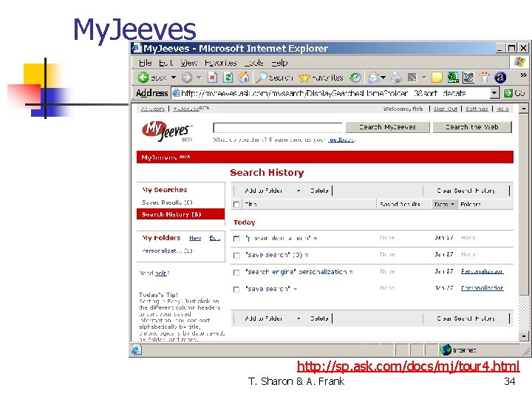Open the Edit menu
Viewport: 532px width, 399px height.
(166, 63)
